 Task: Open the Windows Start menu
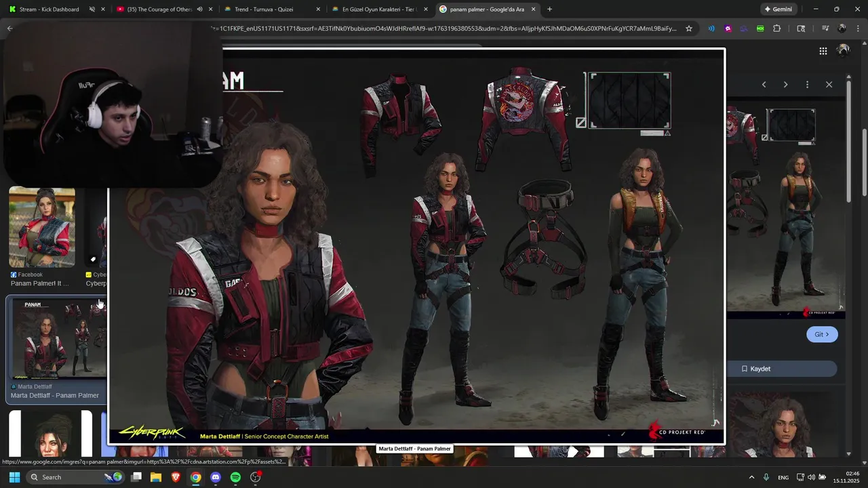[x=14, y=477]
